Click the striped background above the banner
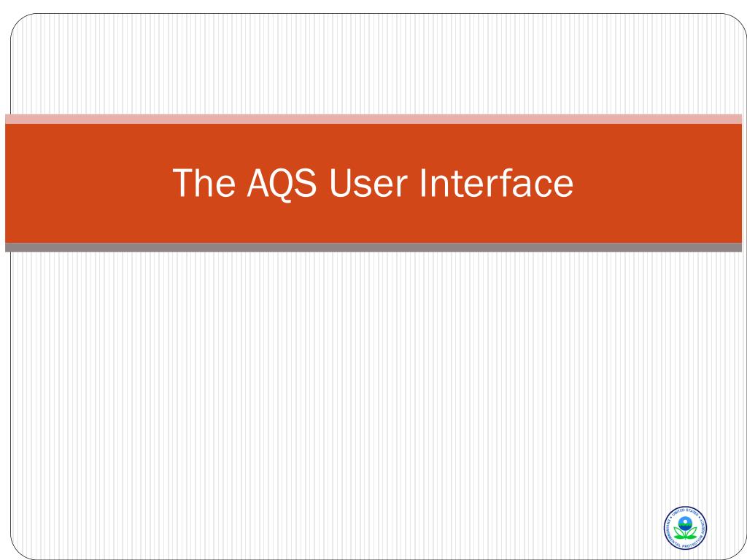 [x=373, y=64]
